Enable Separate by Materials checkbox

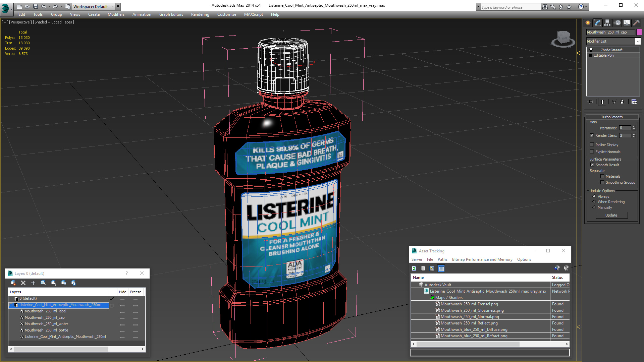(x=602, y=176)
